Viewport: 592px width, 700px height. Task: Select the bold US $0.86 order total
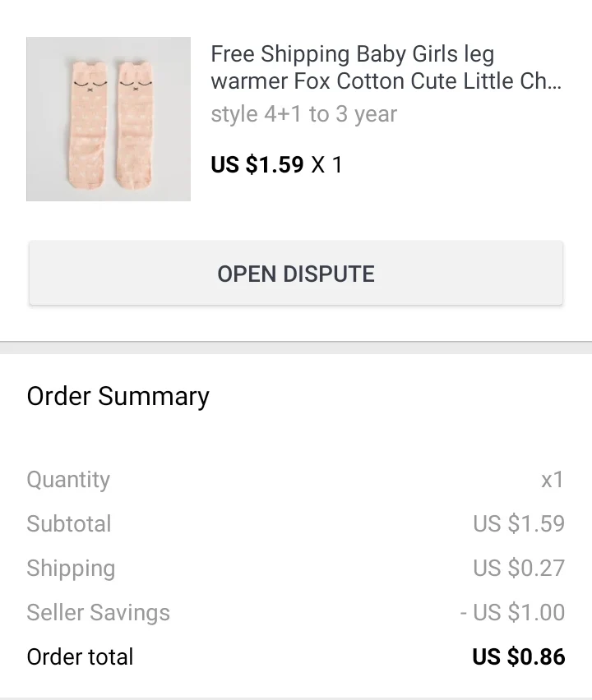coord(518,657)
